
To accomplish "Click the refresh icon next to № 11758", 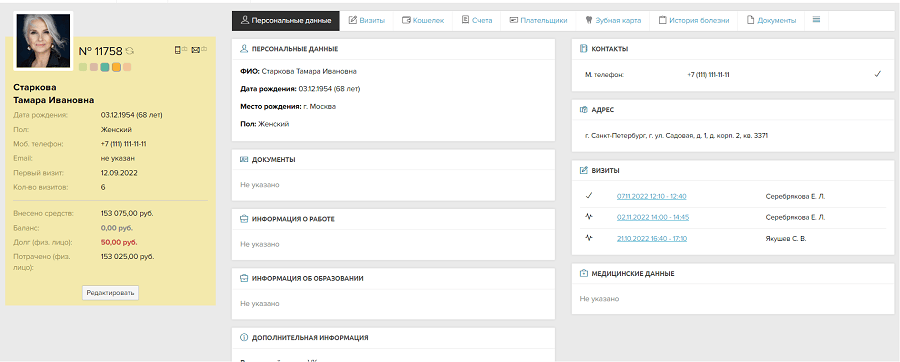I will [x=130, y=51].
